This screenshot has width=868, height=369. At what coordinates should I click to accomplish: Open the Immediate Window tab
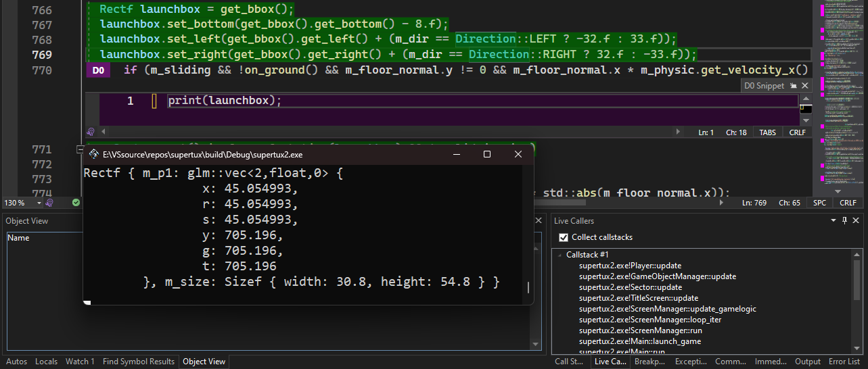(771, 362)
